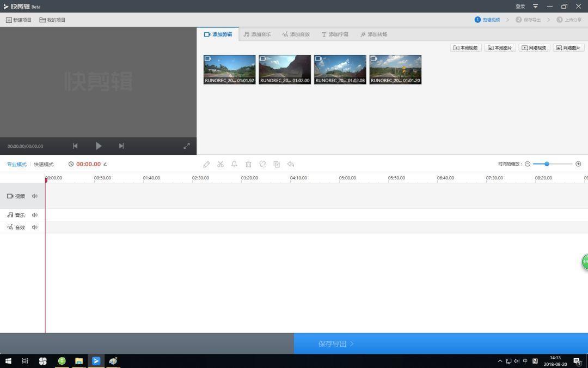
Task: Mute the 音乐 track speaker
Action: [35, 215]
